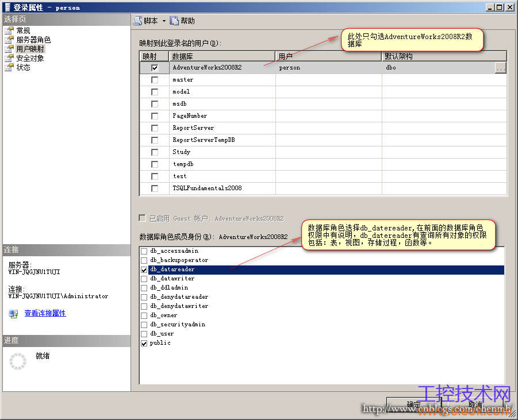The height and width of the screenshot is (420, 518).
Task: Maximize the login properties window
Action: click(500, 7)
